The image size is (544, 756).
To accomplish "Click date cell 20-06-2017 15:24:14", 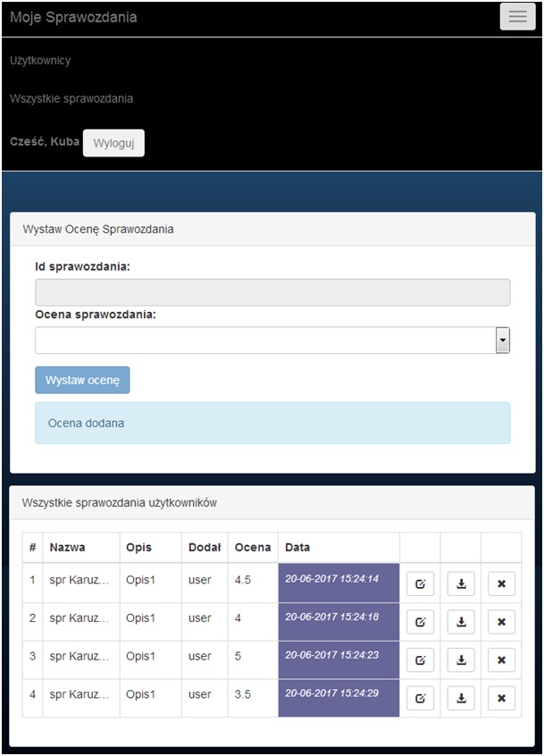I will (x=339, y=583).
